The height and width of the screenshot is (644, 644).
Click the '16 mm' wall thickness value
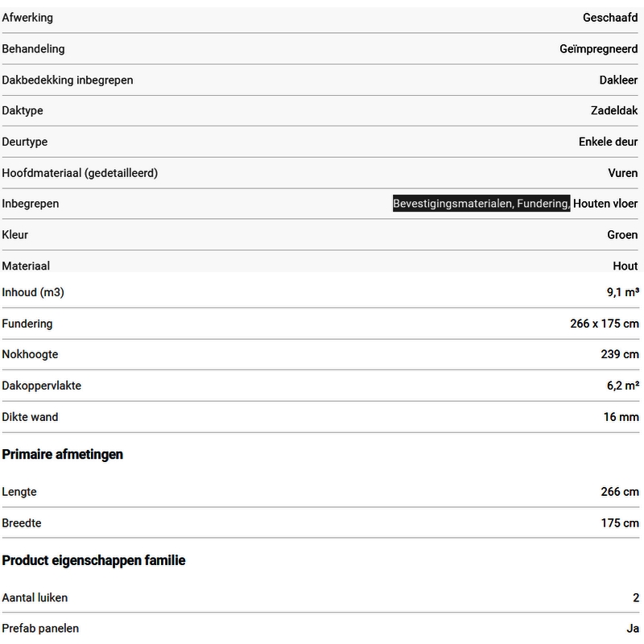coord(621,417)
